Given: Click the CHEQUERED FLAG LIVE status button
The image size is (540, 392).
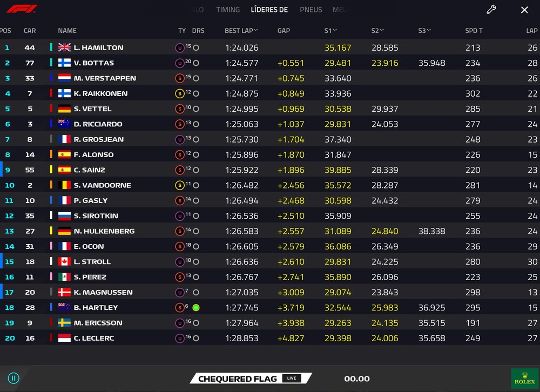Looking at the screenshot, I should click(249, 379).
